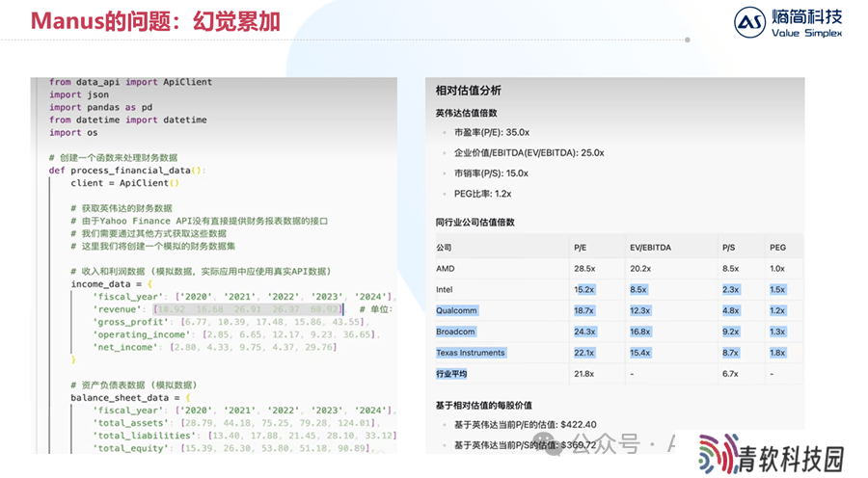Click Qualcomm's P/E value "18.7x"
Image resolution: width=868 pixels, height=478 pixels.
pos(584,310)
